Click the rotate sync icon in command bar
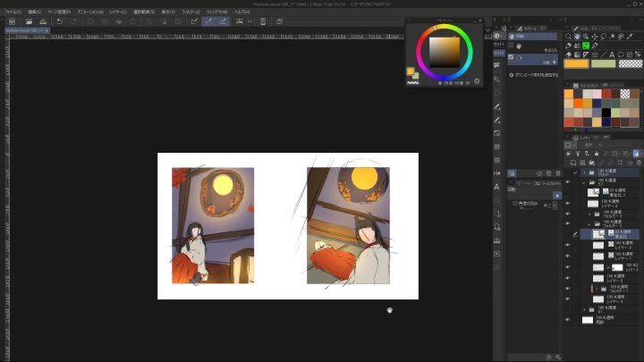Image resolution: width=644 pixels, height=362 pixels. [280, 21]
